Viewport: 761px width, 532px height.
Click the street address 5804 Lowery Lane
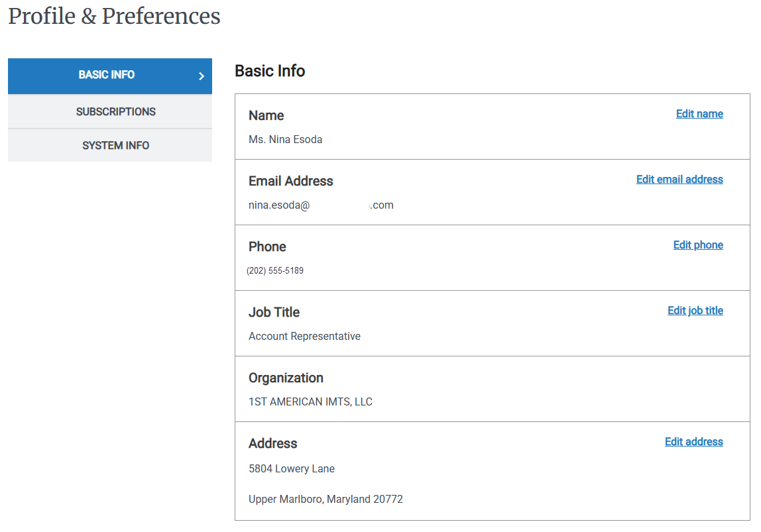pyautogui.click(x=292, y=468)
